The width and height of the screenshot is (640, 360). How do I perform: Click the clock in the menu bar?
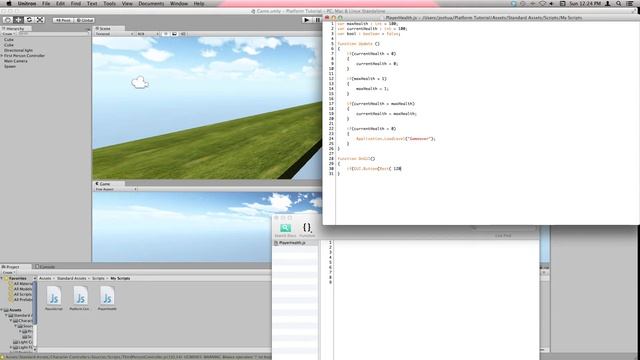pyautogui.click(x=585, y=3)
